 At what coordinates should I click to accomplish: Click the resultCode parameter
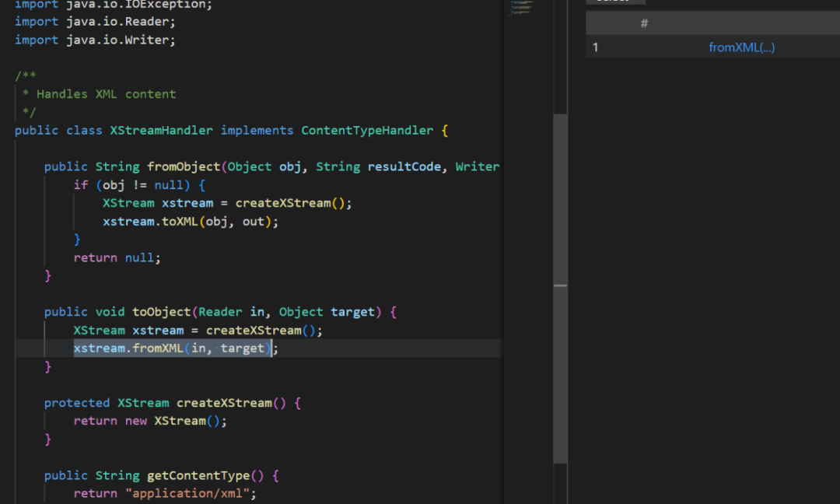point(404,166)
